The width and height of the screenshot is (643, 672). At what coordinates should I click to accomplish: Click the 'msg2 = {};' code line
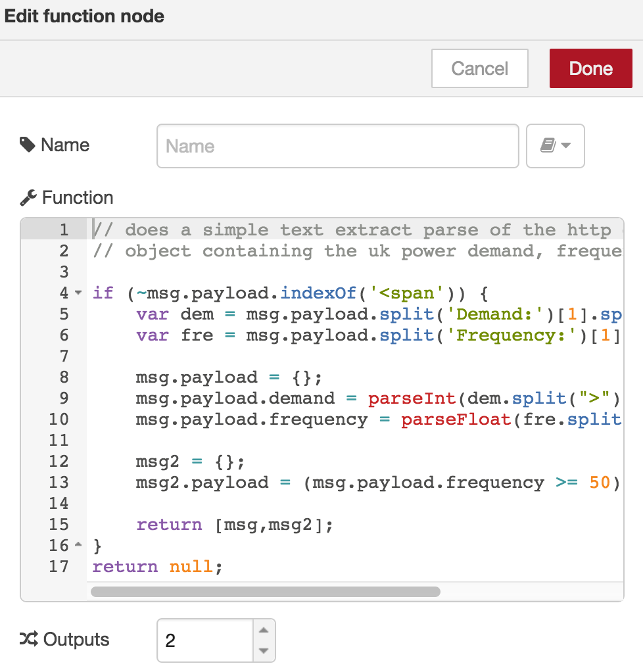[190, 462]
